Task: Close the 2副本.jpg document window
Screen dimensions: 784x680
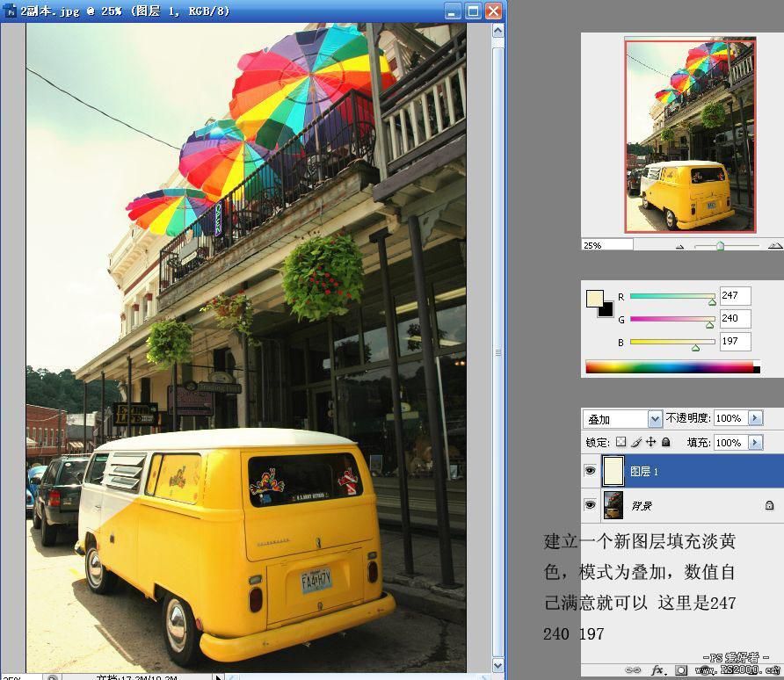Action: [x=493, y=11]
